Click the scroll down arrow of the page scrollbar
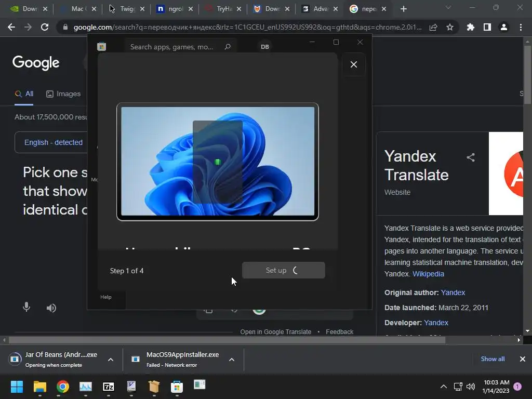The image size is (532, 399). 527,331
